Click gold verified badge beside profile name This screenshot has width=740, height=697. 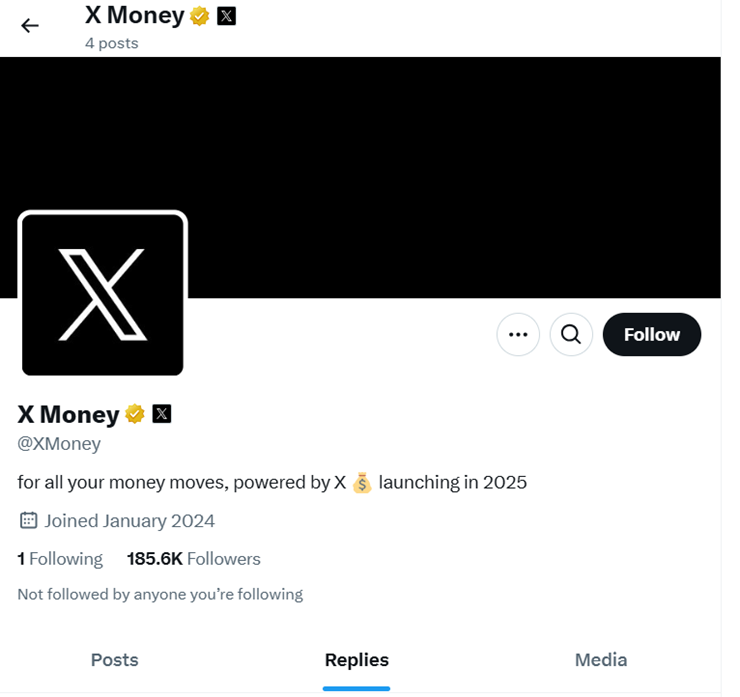(134, 414)
